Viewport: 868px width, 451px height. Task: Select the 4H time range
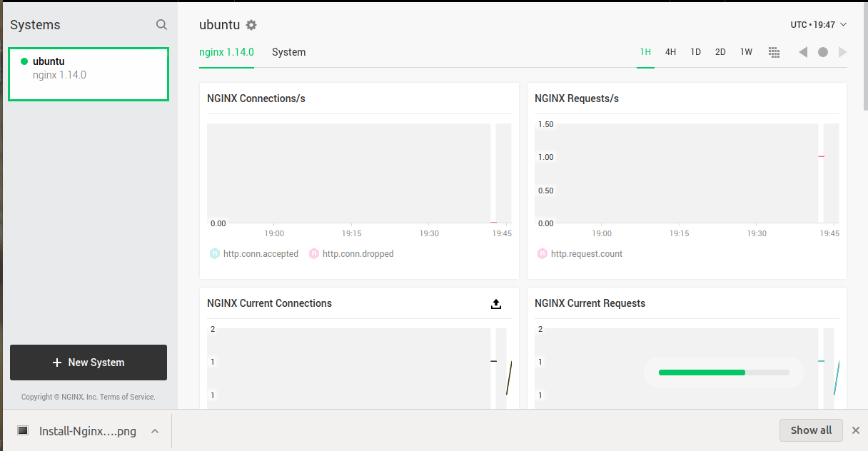[670, 51]
